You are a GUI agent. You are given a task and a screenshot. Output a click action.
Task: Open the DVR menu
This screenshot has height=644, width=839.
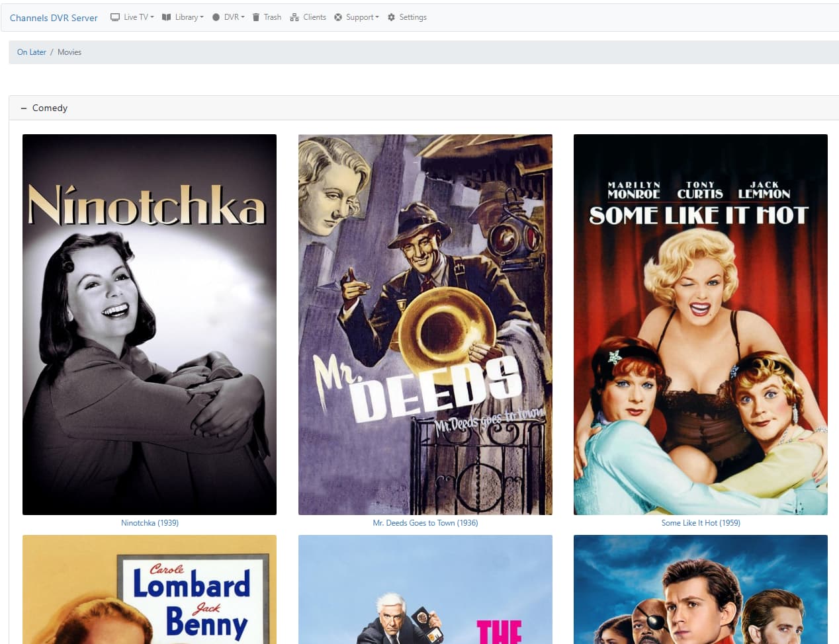click(234, 17)
